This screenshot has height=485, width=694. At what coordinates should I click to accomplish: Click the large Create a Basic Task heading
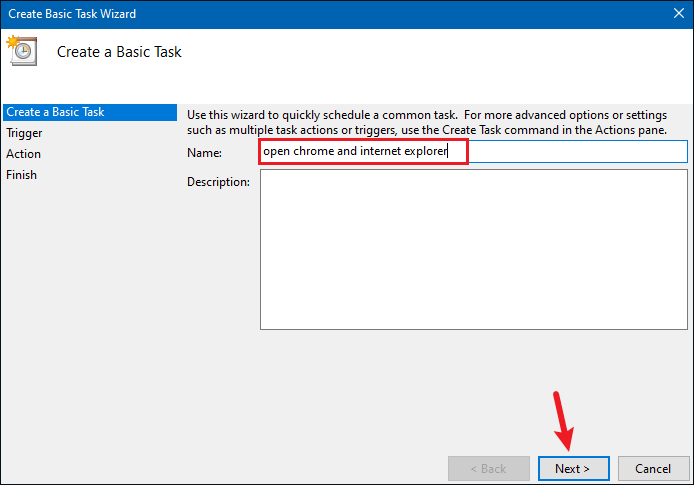click(119, 52)
